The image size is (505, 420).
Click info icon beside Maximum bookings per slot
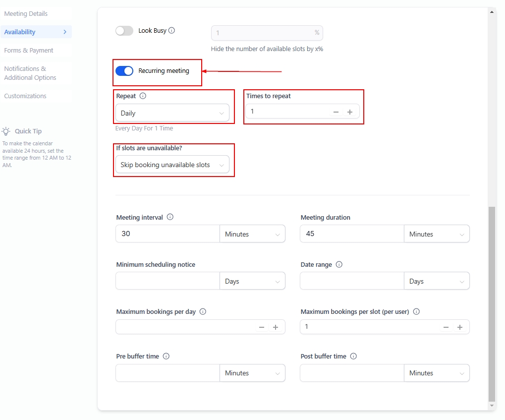[416, 312]
